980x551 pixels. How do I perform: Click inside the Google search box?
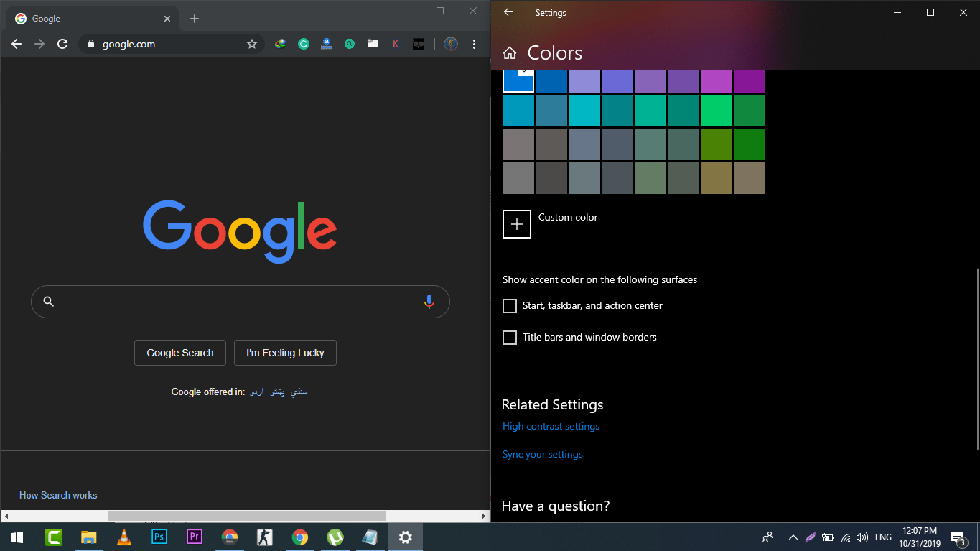241,302
